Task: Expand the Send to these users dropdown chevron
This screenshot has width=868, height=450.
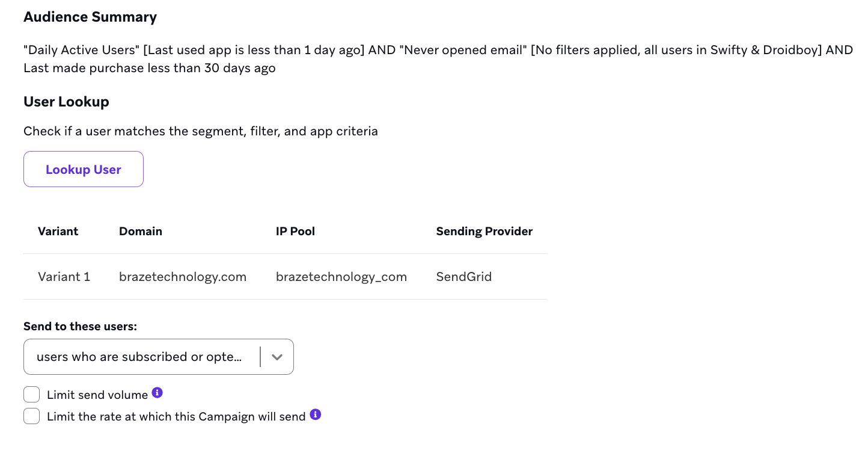Action: [277, 357]
